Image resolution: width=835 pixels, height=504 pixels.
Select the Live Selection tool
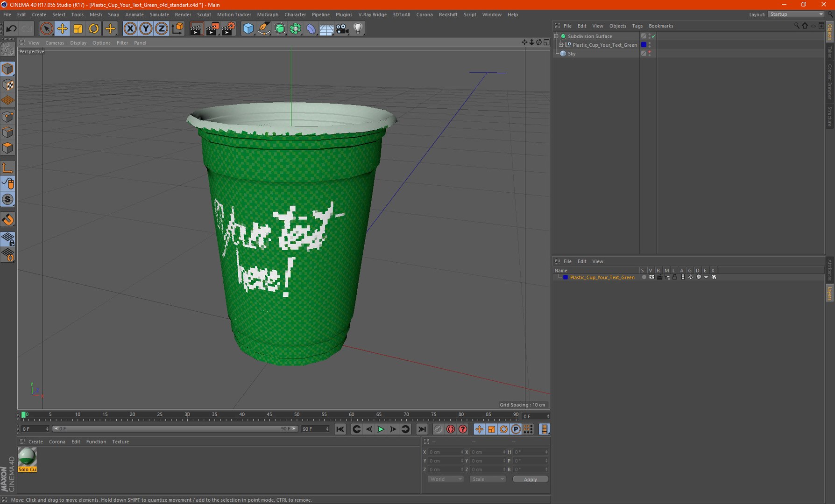tap(46, 29)
